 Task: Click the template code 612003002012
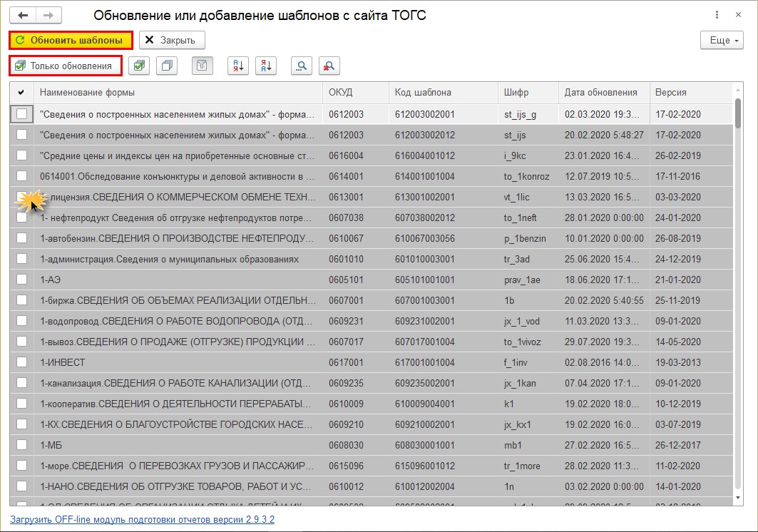(444, 135)
